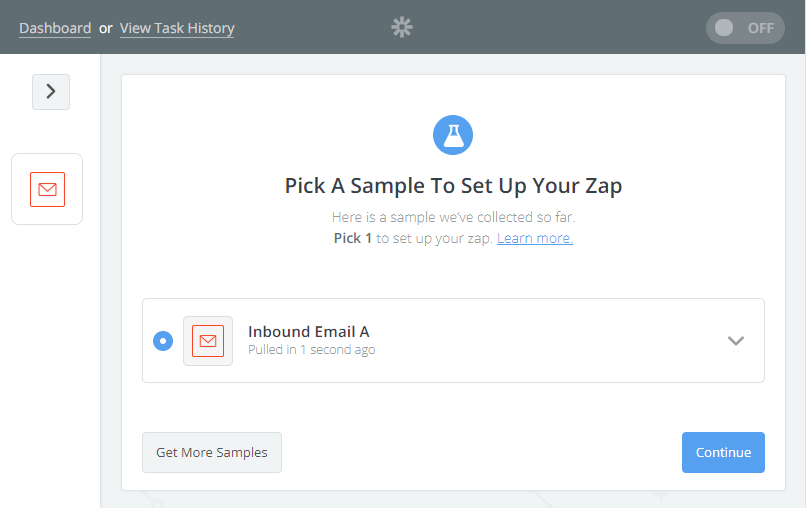Select the email step icon in sidebar
Viewport: 806px width, 508px height.
click(x=47, y=189)
